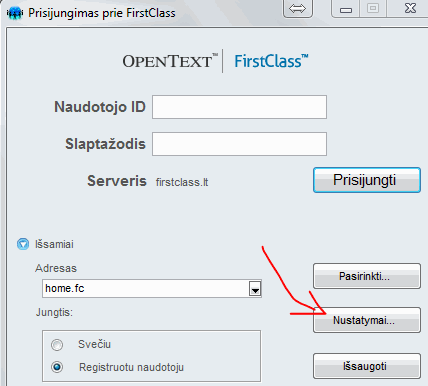Click the Prisijungti login button
The height and width of the screenshot is (386, 428).
pos(367,180)
